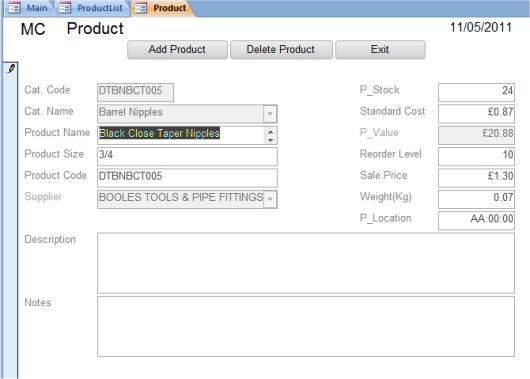Click the Cat. Code label
This screenshot has height=379, width=530.
(47, 90)
